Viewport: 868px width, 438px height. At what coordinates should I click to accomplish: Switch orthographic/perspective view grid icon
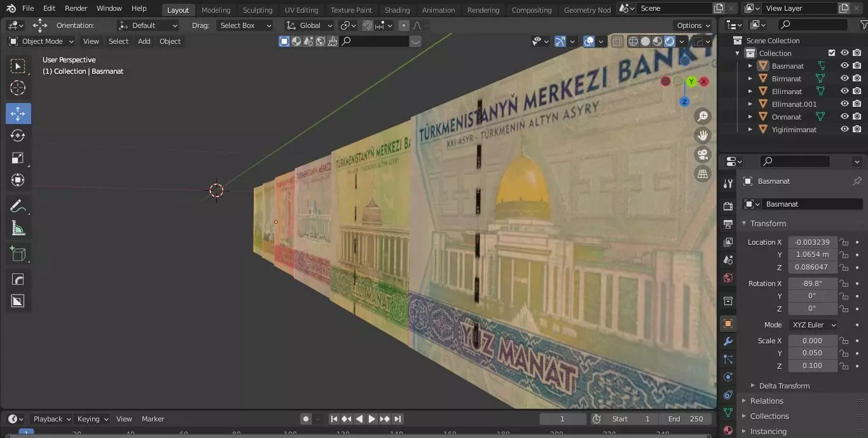coord(703,174)
